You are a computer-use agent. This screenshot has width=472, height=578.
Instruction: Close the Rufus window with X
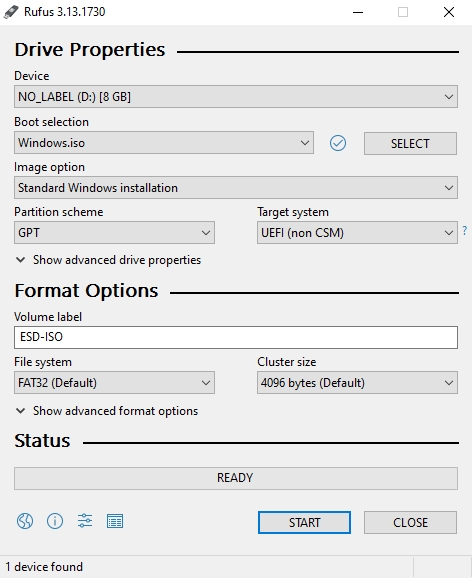tap(449, 12)
